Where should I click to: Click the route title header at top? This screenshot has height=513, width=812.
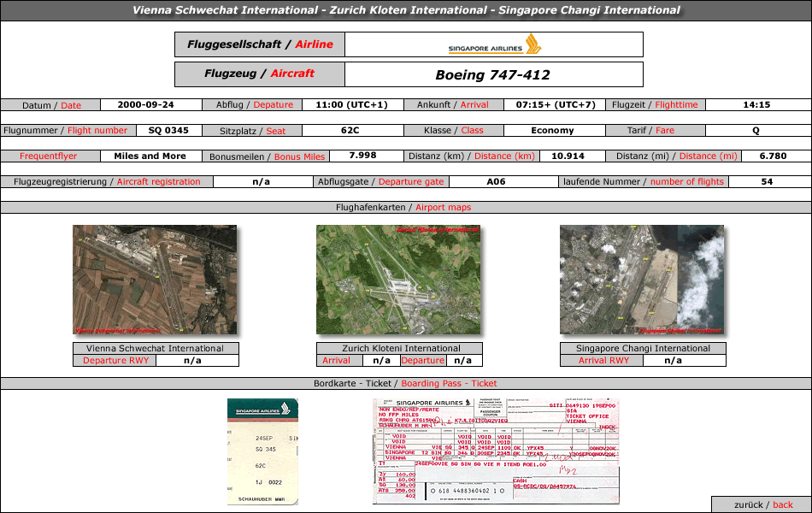406,10
